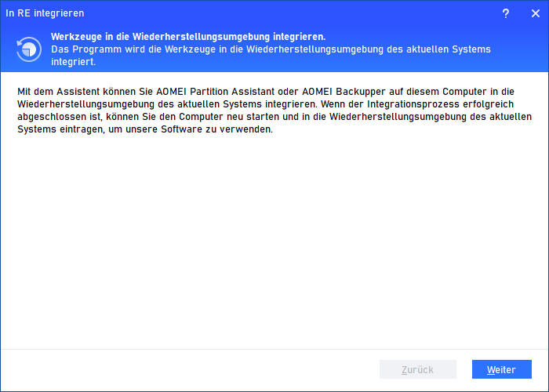Close the In RE integrieren dialog
This screenshot has width=549, height=392.
click(x=535, y=13)
